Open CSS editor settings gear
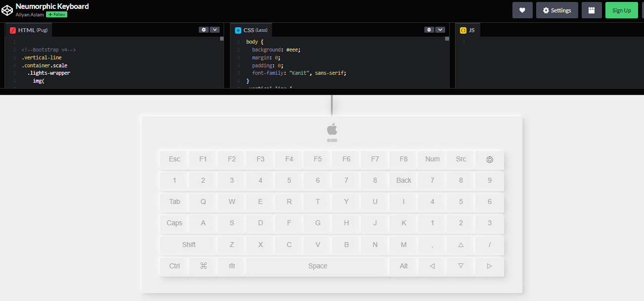The width and height of the screenshot is (644, 301). 429,30
